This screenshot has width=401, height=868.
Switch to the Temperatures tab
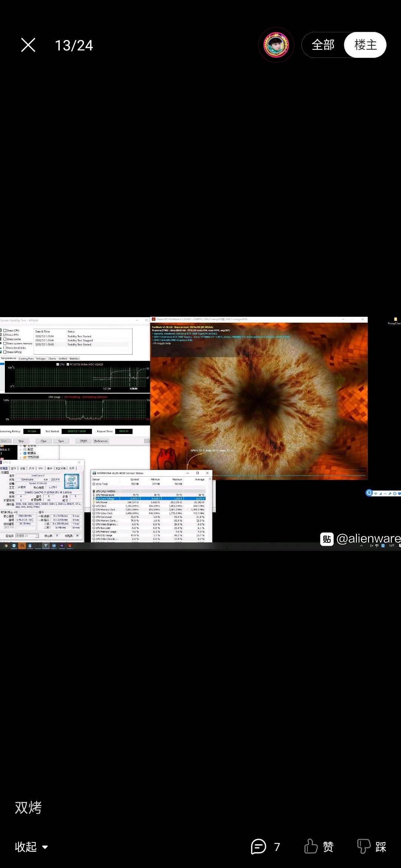9,358
